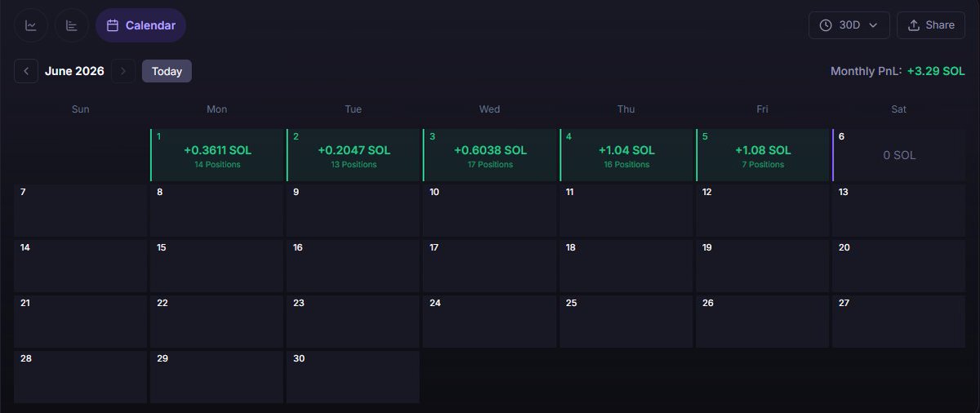Image resolution: width=980 pixels, height=413 pixels.
Task: Jump to Today
Action: 167,71
